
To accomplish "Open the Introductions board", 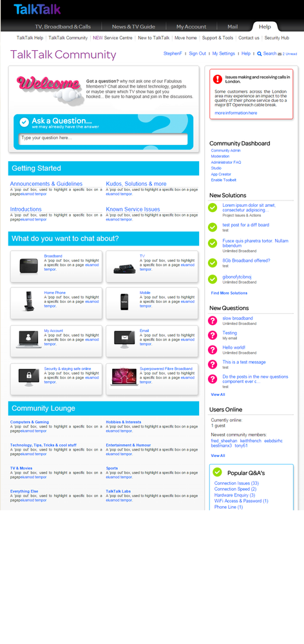I will (26, 210).
